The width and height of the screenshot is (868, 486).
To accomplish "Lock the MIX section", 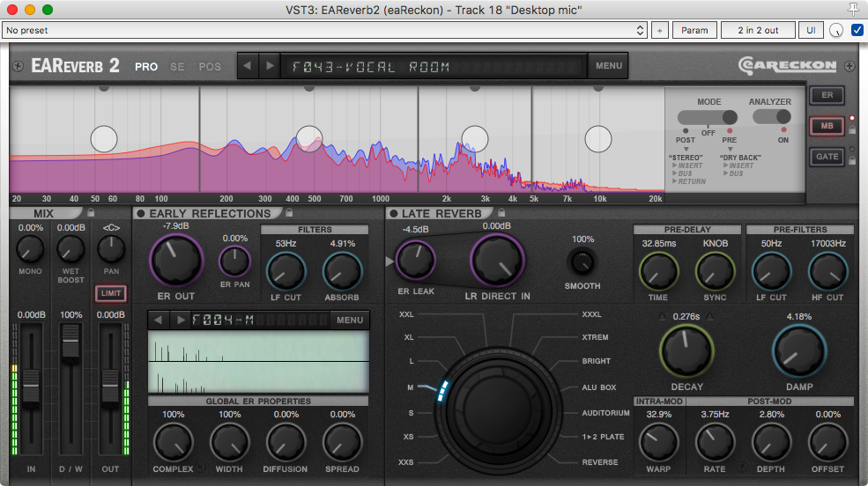I will coord(91,212).
